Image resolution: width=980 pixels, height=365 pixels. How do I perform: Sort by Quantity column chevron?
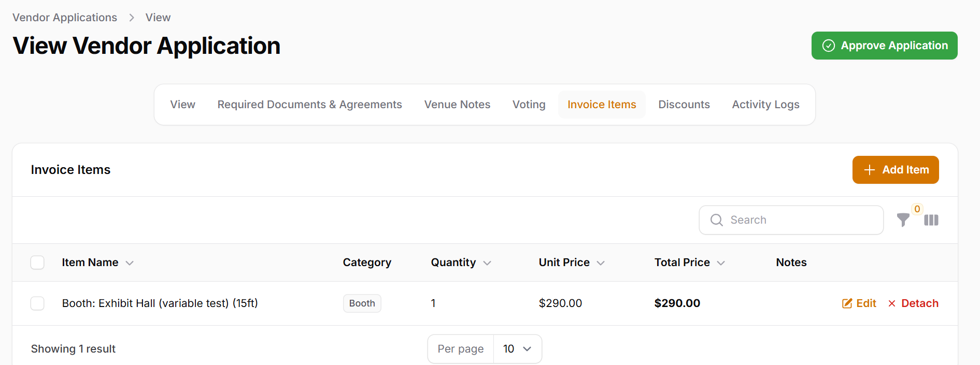487,263
